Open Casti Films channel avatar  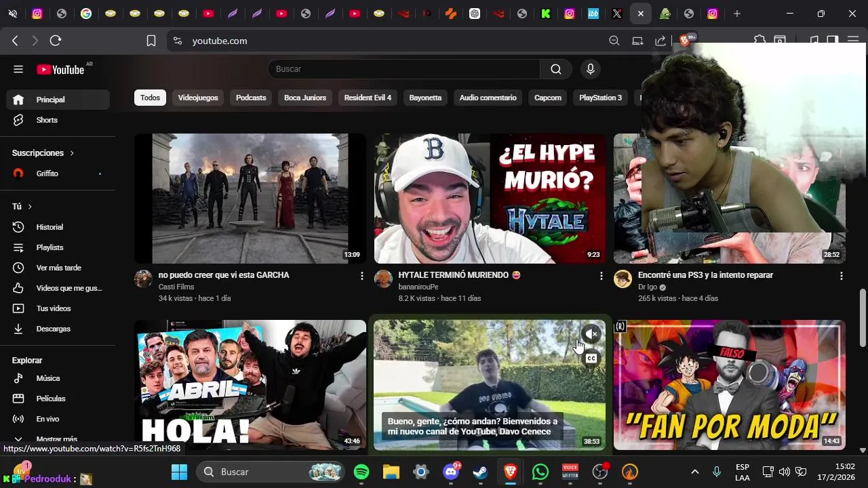pyautogui.click(x=143, y=279)
